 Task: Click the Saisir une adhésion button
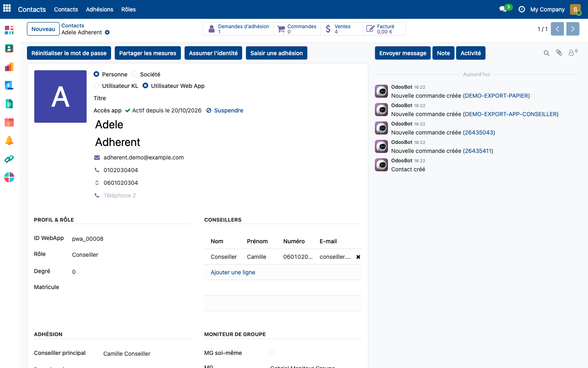[x=276, y=53]
